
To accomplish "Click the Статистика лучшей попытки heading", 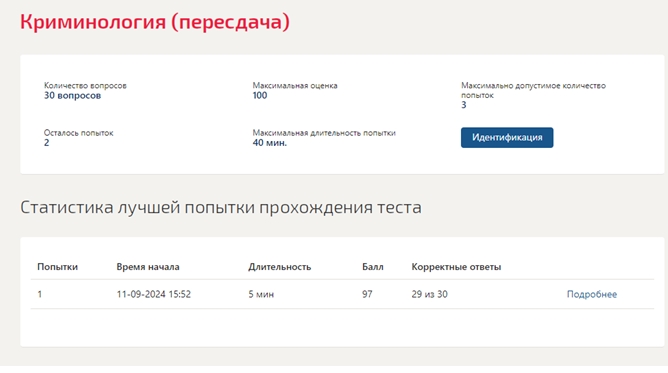I will 221,207.
